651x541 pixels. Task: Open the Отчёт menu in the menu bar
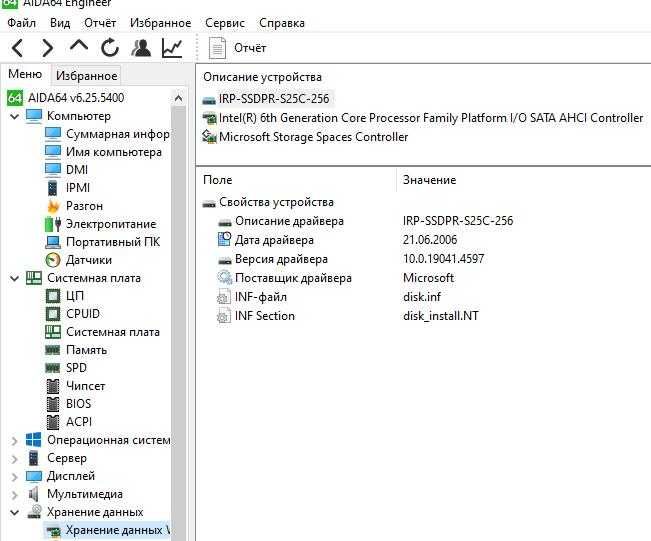(x=100, y=23)
